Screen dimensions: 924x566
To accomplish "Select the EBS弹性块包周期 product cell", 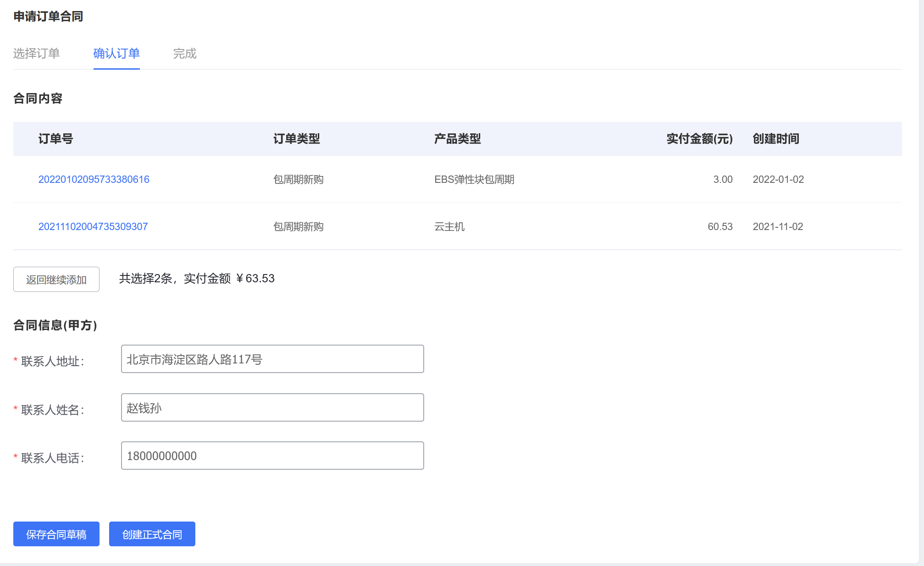I will coord(474,179).
